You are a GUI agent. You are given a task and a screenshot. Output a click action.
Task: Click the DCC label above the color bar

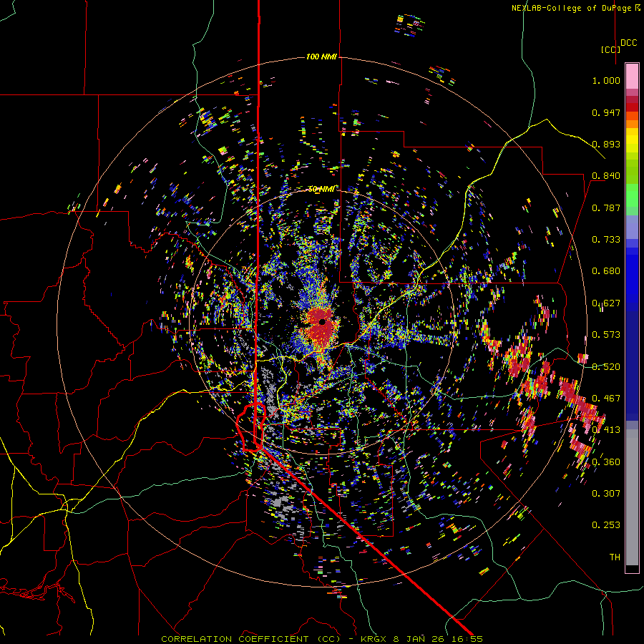629,43
